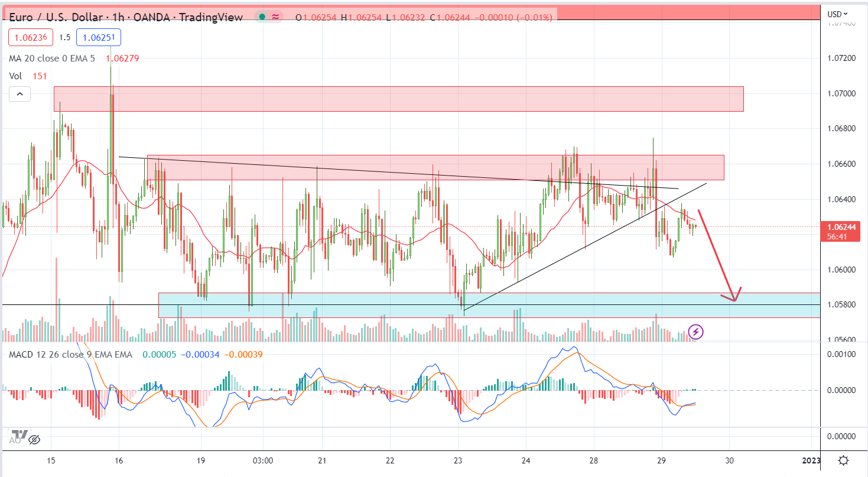Screen dimensions: 868x477
Task: Click the MACD signal value −0.00039
Action: [x=243, y=354]
